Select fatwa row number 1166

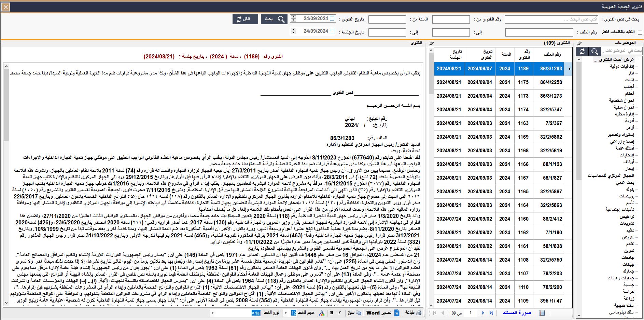pos(503,164)
